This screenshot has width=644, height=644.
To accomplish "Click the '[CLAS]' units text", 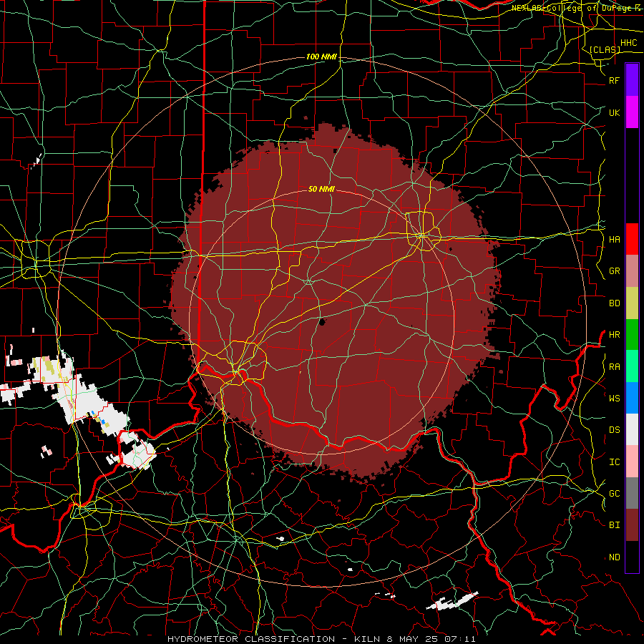I will coord(605,49).
